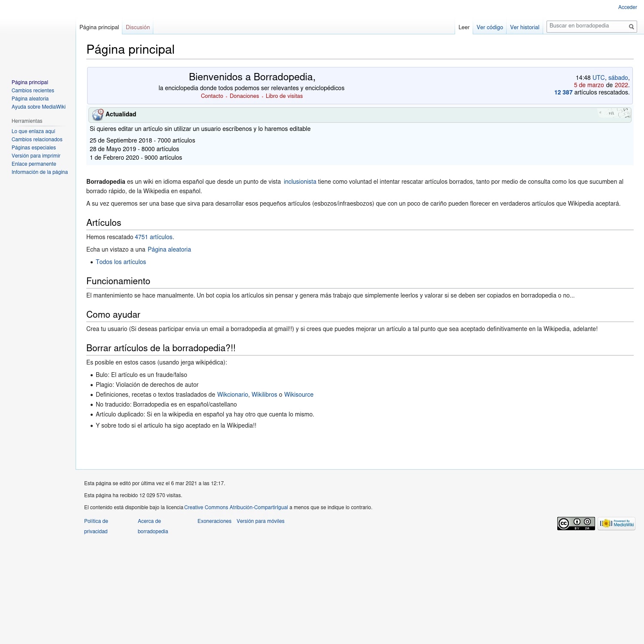The height and width of the screenshot is (644, 644).
Task: Click the Bulo deletion rule item
Action: point(141,375)
